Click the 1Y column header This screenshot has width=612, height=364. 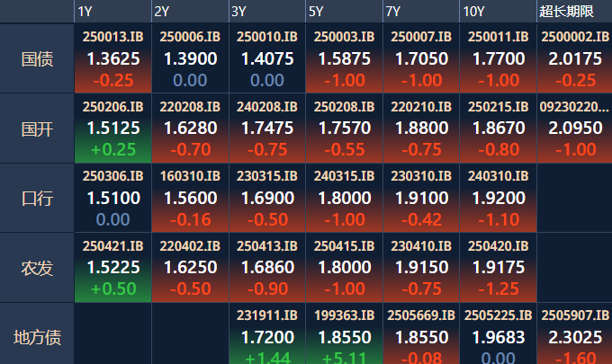[85, 11]
